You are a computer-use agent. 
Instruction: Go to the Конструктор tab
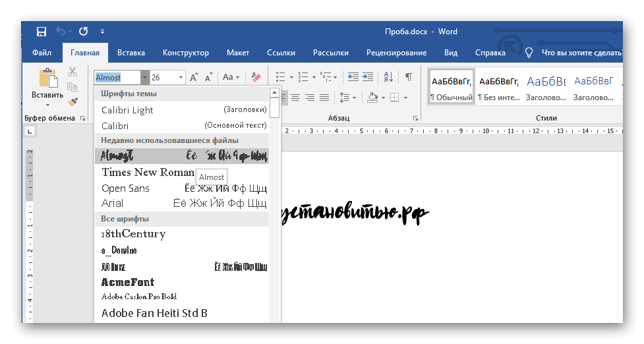click(x=186, y=53)
